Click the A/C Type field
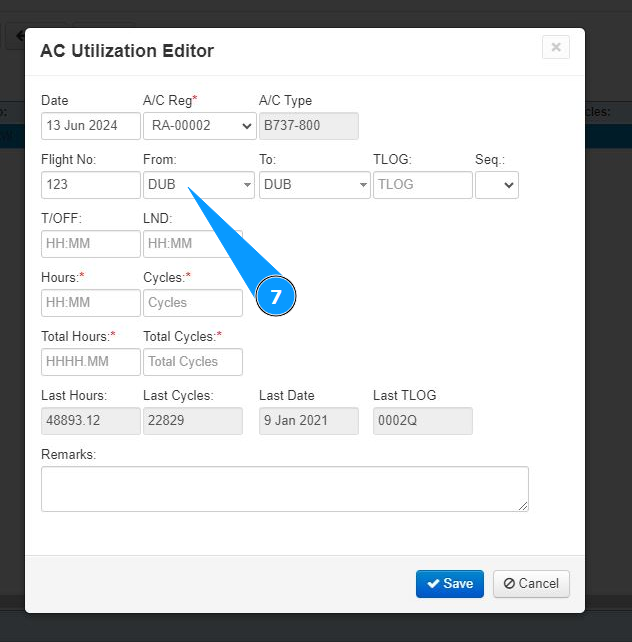The height and width of the screenshot is (642, 632). tap(308, 126)
